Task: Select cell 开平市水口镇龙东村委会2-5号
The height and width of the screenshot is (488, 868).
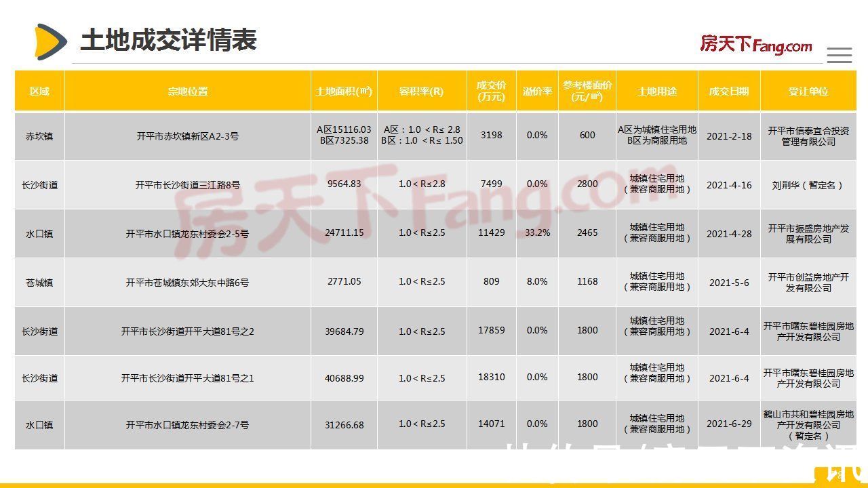Action: click(x=188, y=234)
